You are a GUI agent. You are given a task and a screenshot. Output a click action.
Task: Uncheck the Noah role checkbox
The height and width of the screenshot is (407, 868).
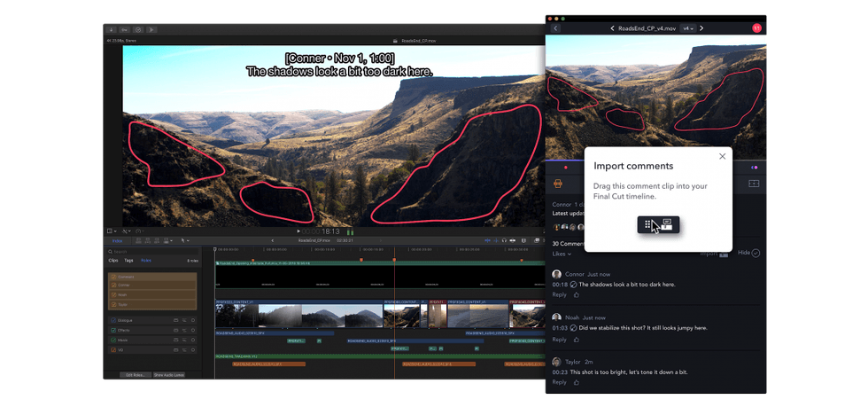[113, 295]
